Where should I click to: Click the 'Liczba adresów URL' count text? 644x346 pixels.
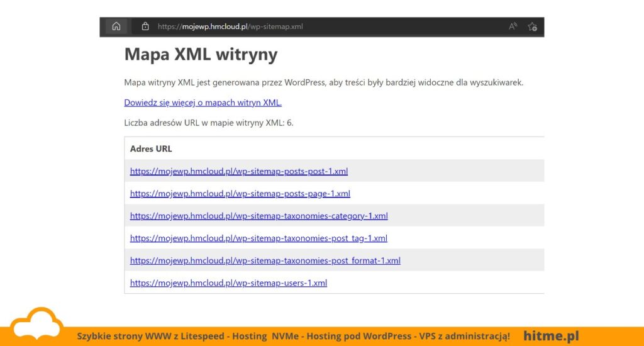coord(209,123)
